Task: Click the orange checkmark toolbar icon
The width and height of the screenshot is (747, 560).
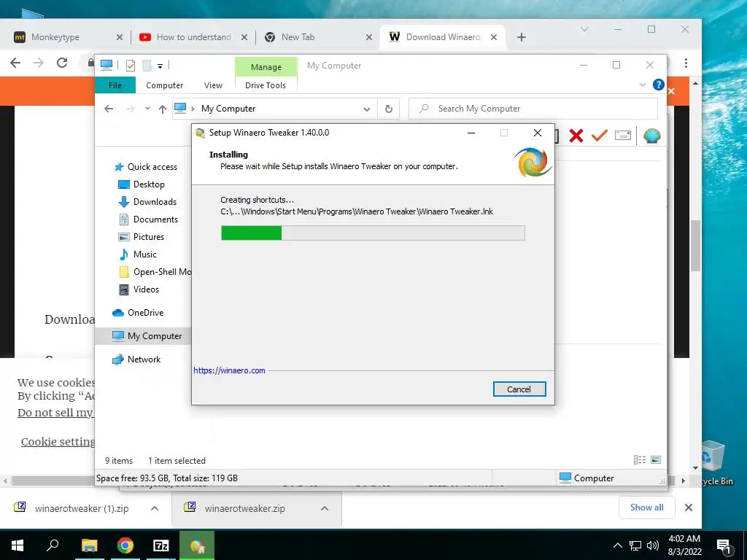Action: pyautogui.click(x=600, y=136)
